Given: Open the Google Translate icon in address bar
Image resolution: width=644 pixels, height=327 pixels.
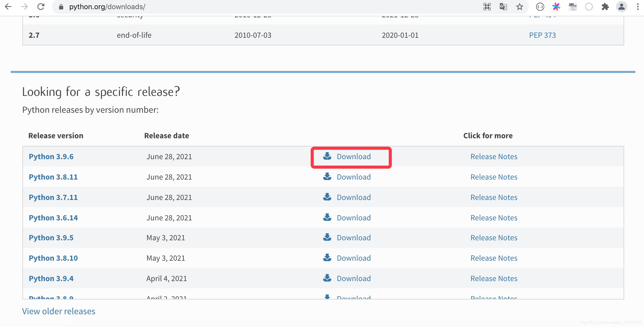Looking at the screenshot, I should pos(503,7).
